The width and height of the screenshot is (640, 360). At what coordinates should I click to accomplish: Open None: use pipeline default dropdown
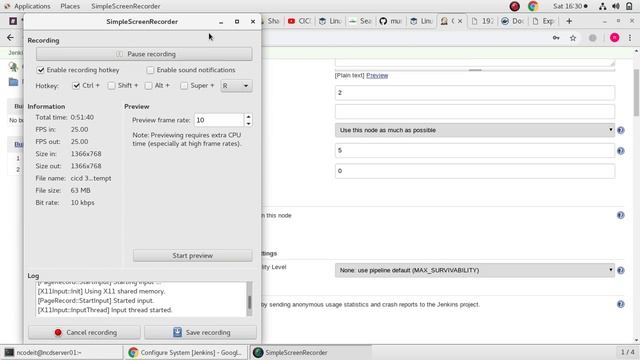[x=475, y=270]
